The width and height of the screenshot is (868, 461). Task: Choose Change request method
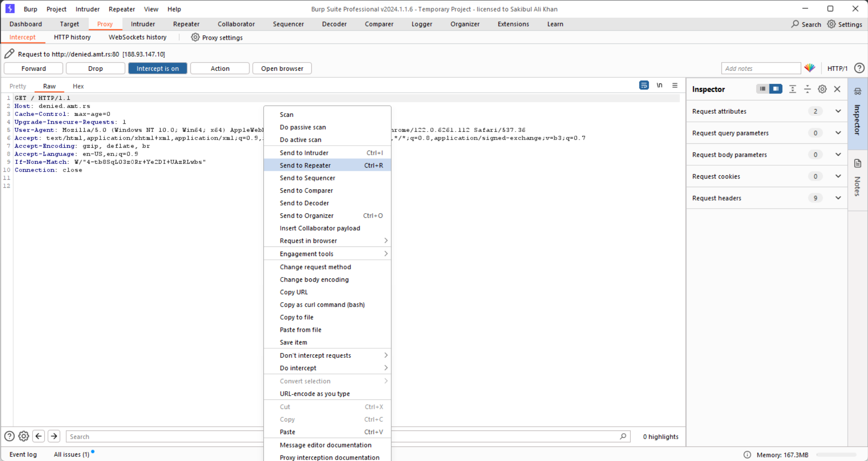(x=327, y=267)
